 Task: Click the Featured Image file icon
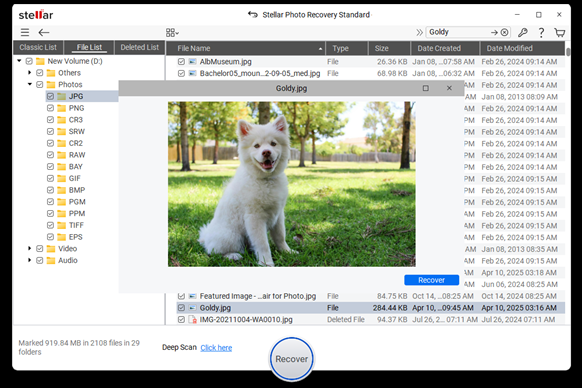192,296
